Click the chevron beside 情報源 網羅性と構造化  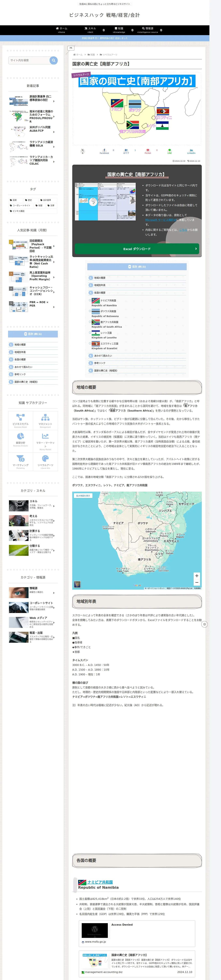54,593
